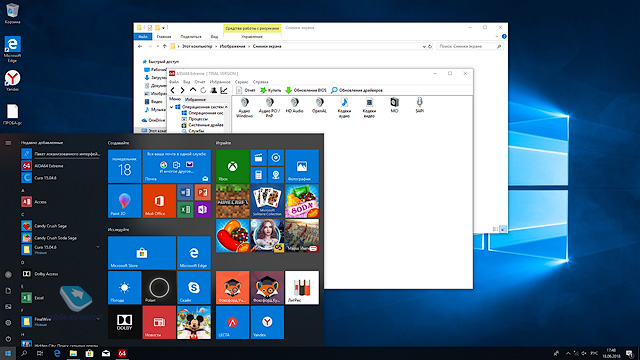Viewport: 640px width, 360px height.
Task: Expand the Cura 15.04.6 folder arrow
Action: pos(98,247)
